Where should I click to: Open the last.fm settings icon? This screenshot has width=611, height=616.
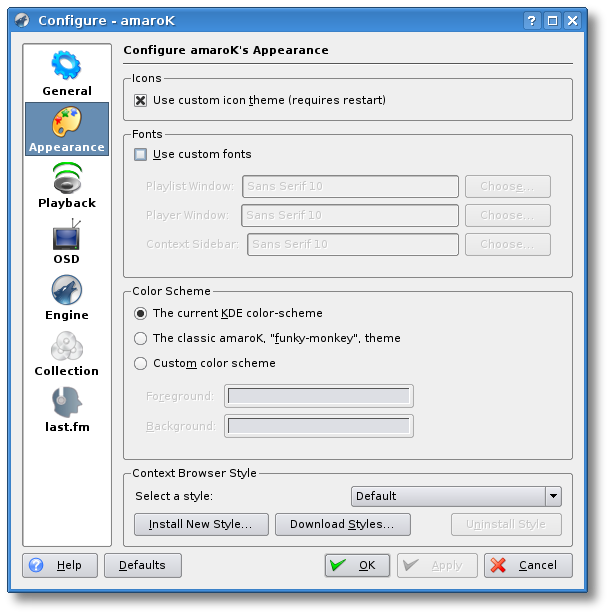66,403
